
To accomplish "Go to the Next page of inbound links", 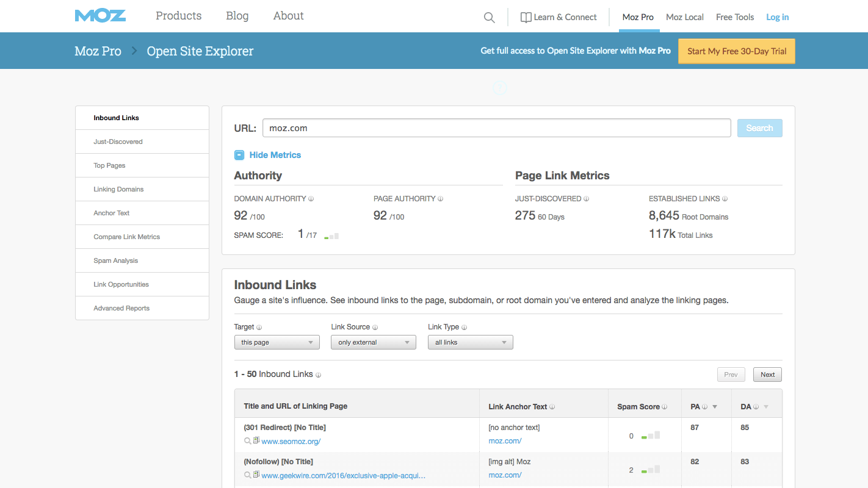I will click(x=767, y=375).
